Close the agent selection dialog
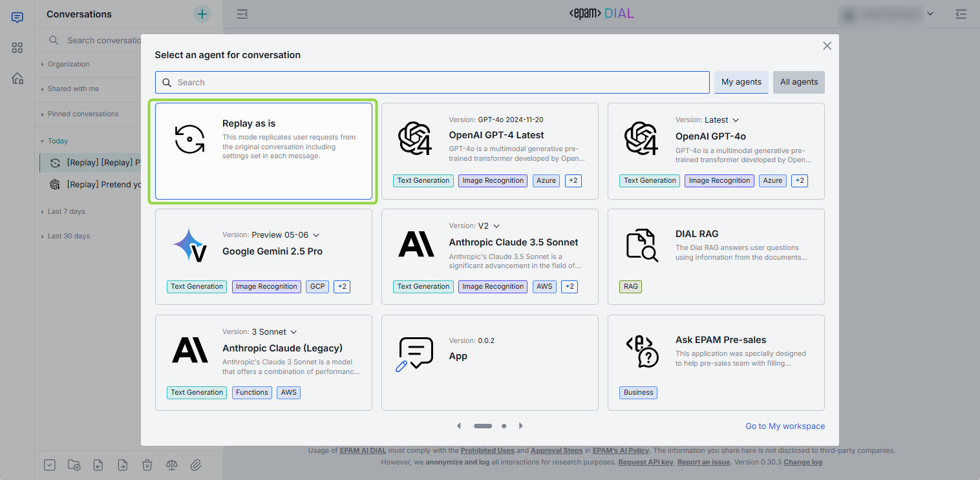Image resolution: width=980 pixels, height=480 pixels. 827,46
